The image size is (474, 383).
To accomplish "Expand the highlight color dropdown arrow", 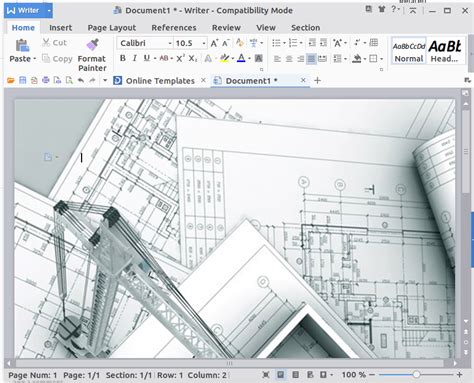I will click(232, 59).
